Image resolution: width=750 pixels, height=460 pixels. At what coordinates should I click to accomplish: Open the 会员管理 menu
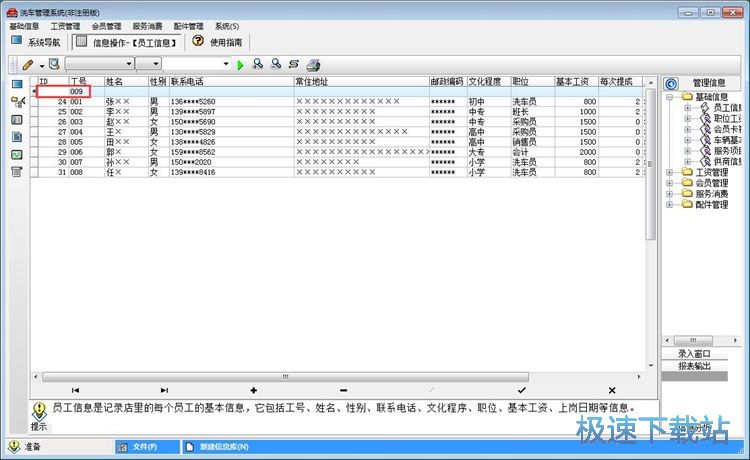[x=106, y=26]
